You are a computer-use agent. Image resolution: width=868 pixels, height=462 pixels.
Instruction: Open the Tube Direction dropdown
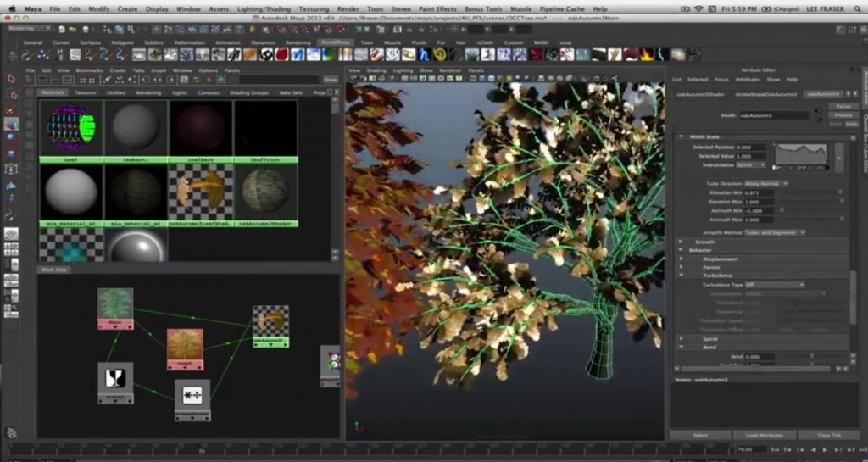pos(765,183)
